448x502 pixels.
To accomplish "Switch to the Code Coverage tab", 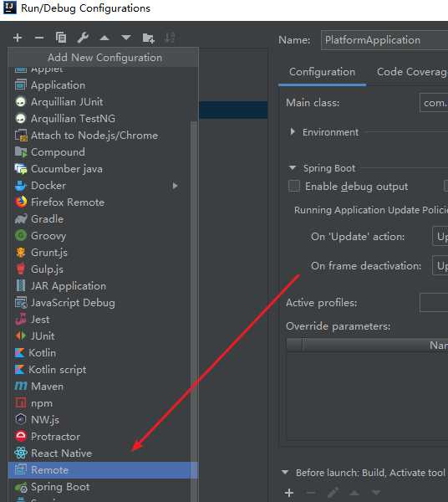I will point(412,72).
